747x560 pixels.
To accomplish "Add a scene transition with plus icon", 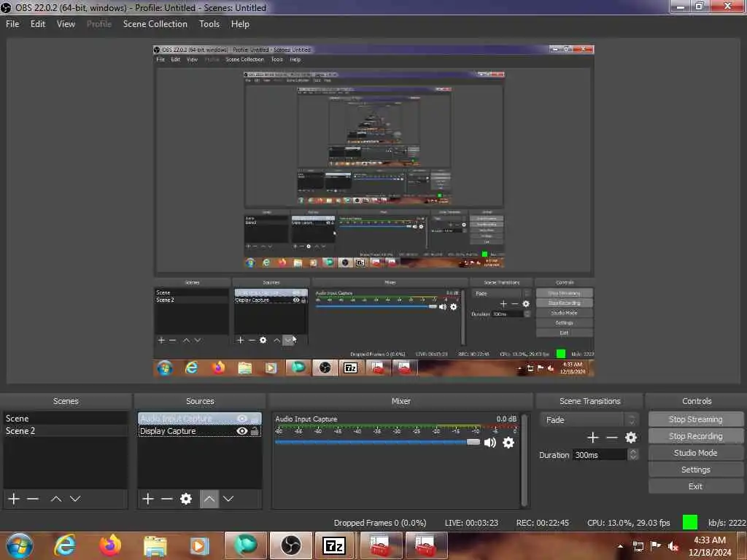I will tap(592, 437).
